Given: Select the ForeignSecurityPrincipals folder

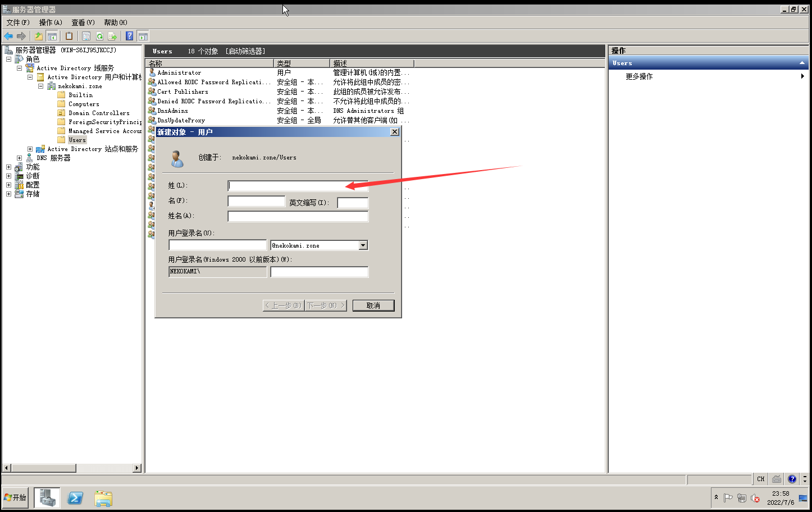Looking at the screenshot, I should (x=105, y=122).
